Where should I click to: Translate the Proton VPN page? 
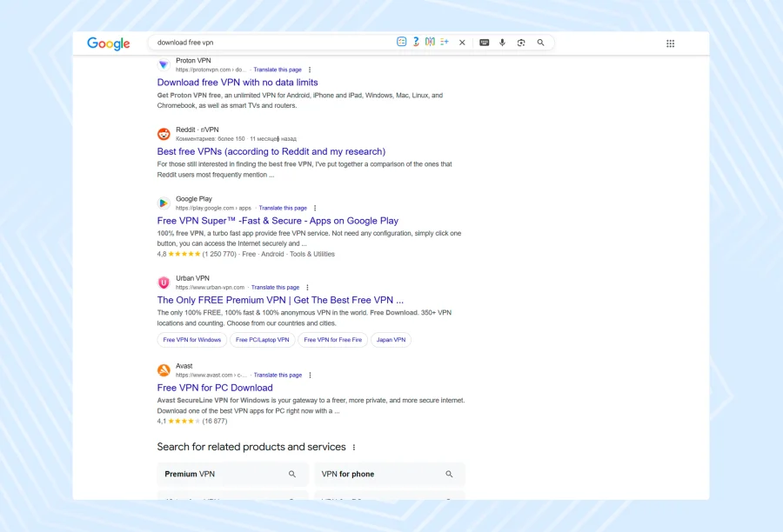click(x=278, y=70)
